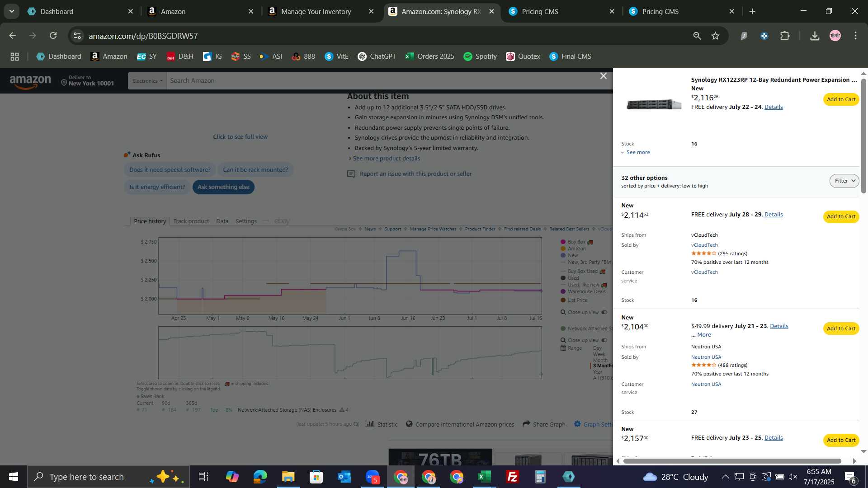The image size is (868, 488).
Task: Open File Explorer from the taskbar
Action: pyautogui.click(x=288, y=477)
